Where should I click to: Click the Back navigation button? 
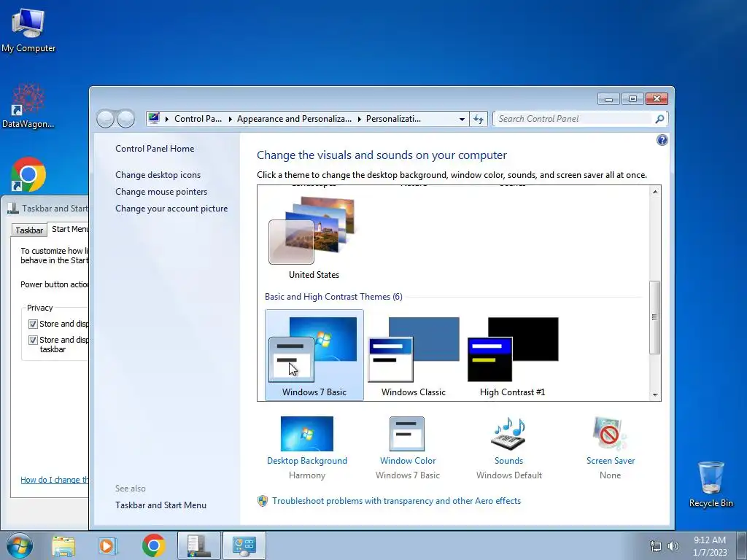(x=105, y=119)
